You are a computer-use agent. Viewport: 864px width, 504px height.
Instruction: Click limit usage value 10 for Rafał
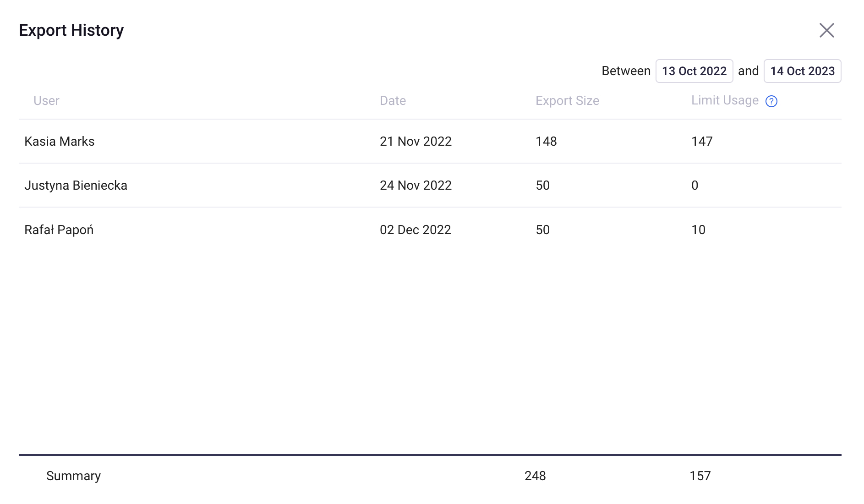click(x=698, y=230)
